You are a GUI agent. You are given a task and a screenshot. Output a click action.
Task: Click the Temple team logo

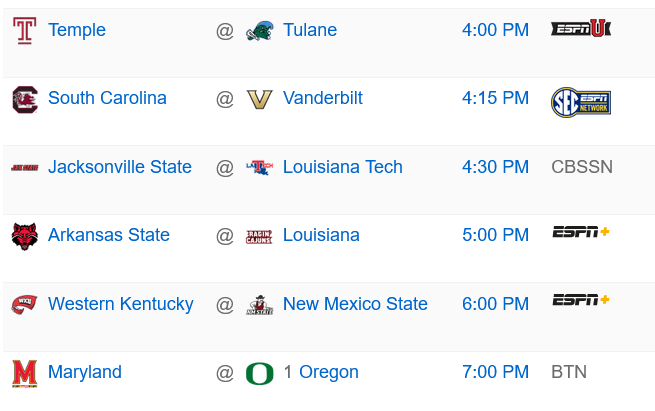[24, 30]
